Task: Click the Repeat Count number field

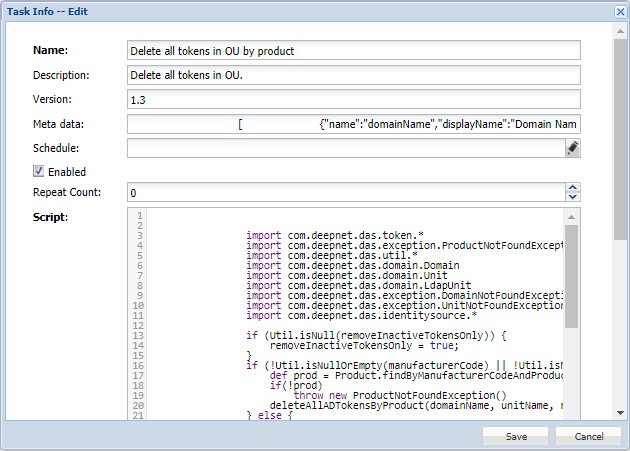Action: tap(344, 192)
